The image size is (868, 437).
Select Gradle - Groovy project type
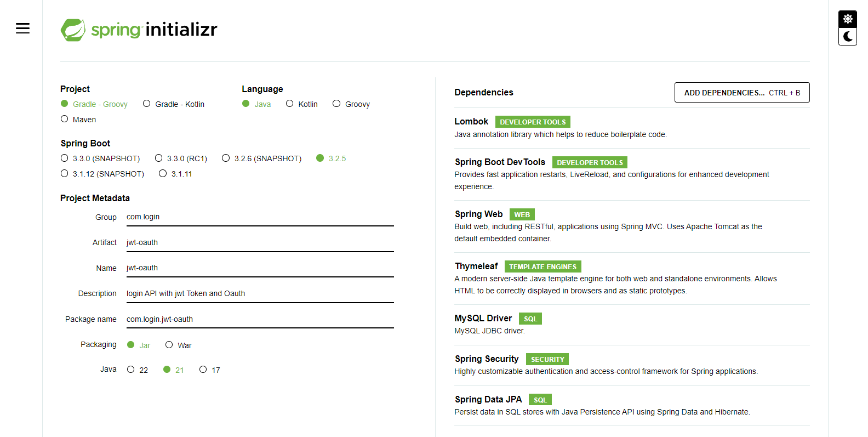click(94, 104)
